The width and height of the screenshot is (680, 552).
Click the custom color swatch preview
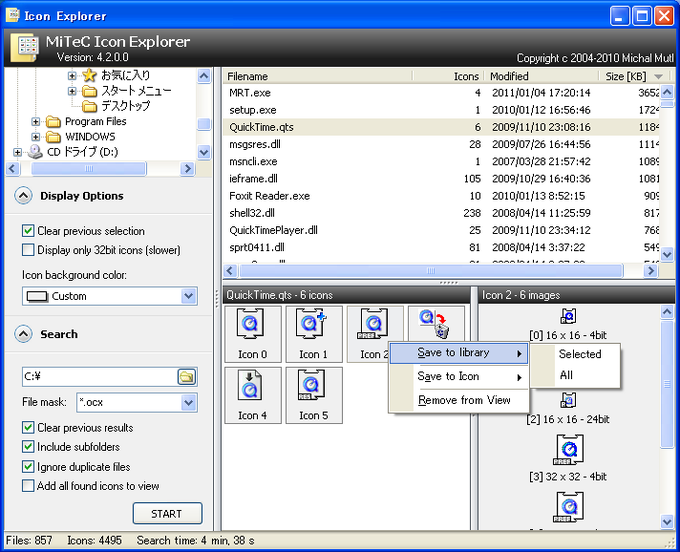(x=37, y=297)
